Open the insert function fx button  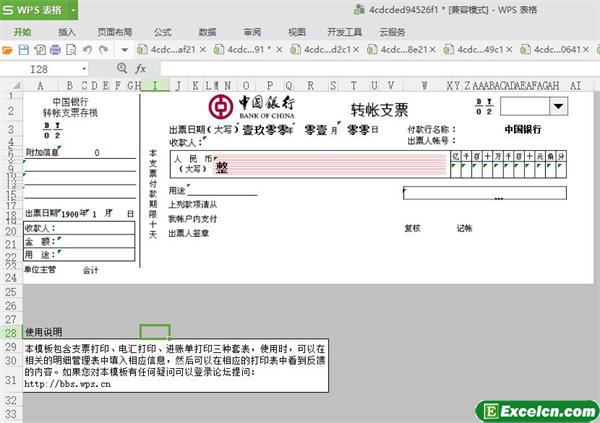(x=140, y=69)
